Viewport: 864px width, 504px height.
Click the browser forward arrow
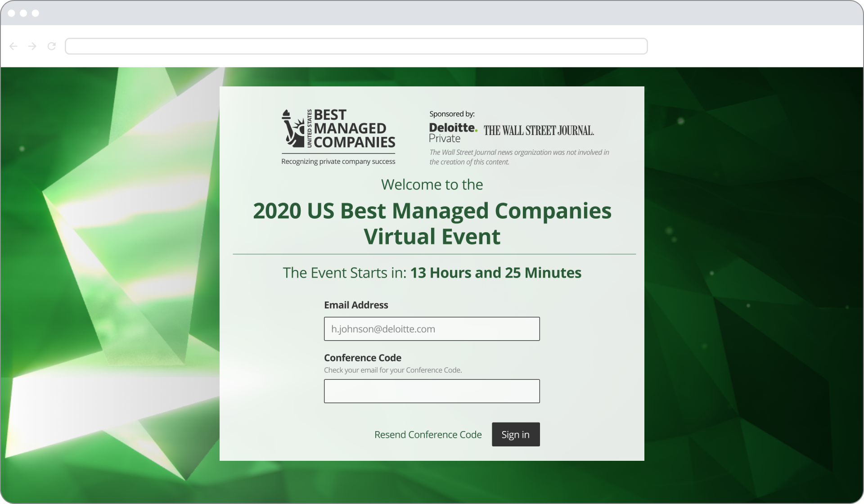pyautogui.click(x=32, y=46)
